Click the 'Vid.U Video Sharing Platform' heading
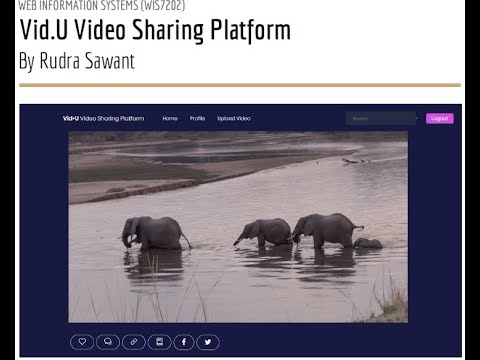Image resolution: width=480 pixels, height=360 pixels. pos(155,30)
